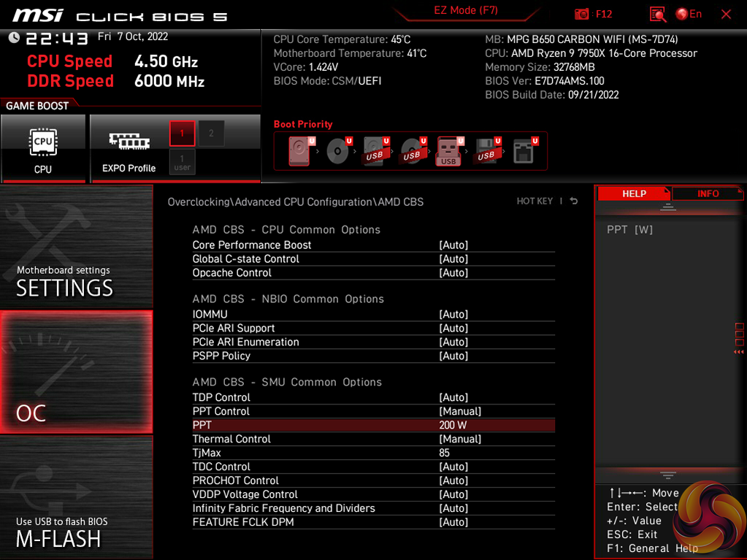The width and height of the screenshot is (747, 560).
Task: Click the TjMax value field
Action: 446,453
